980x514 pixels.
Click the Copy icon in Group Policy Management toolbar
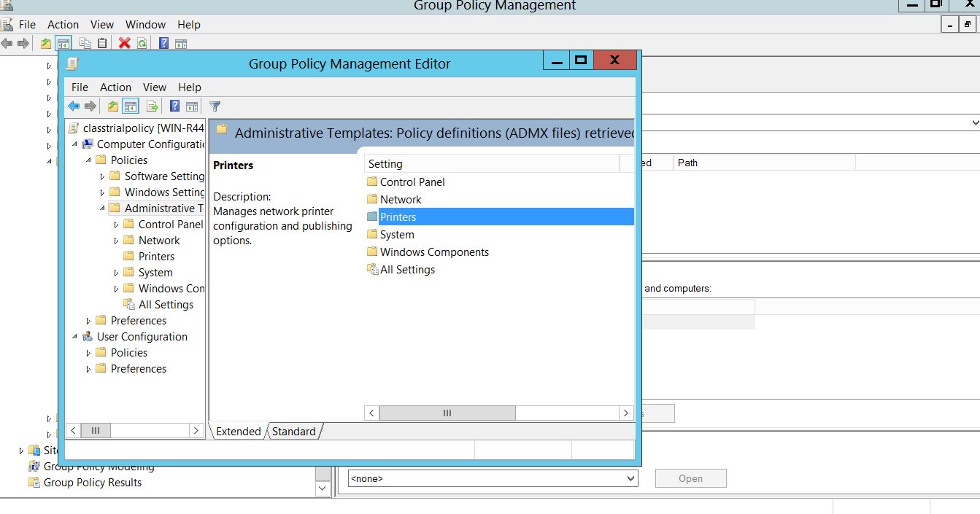click(85, 43)
